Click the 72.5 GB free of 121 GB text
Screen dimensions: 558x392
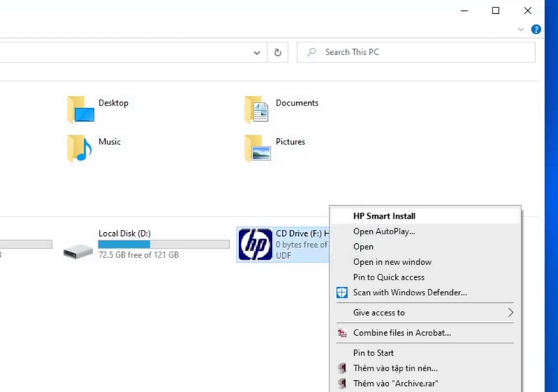pyautogui.click(x=138, y=255)
